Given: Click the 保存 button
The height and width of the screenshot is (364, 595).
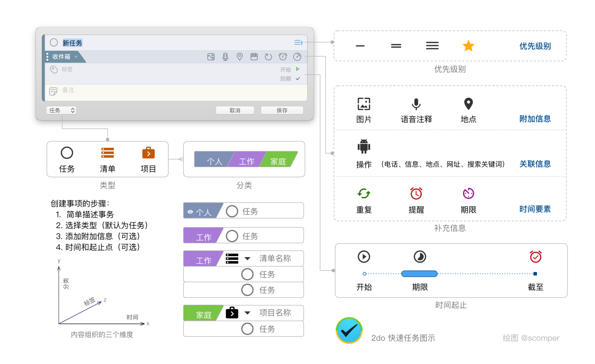Looking at the screenshot, I should pyautogui.click(x=282, y=110).
